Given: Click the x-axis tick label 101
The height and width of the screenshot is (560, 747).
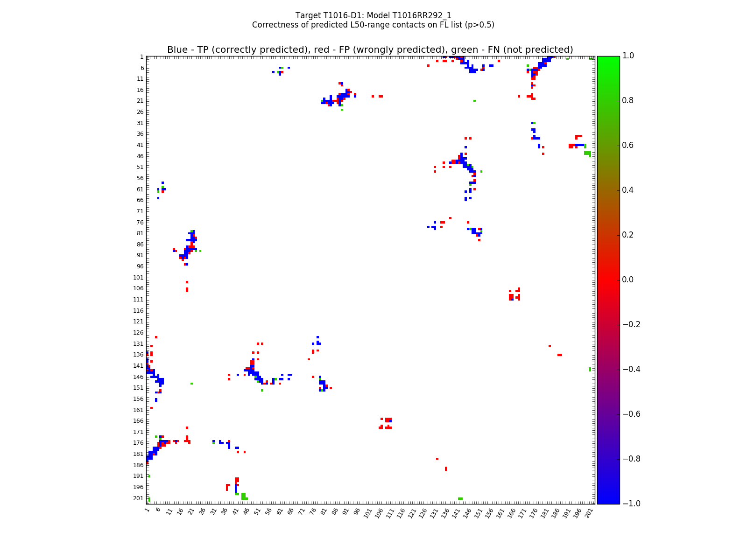Looking at the screenshot, I should point(367,512).
